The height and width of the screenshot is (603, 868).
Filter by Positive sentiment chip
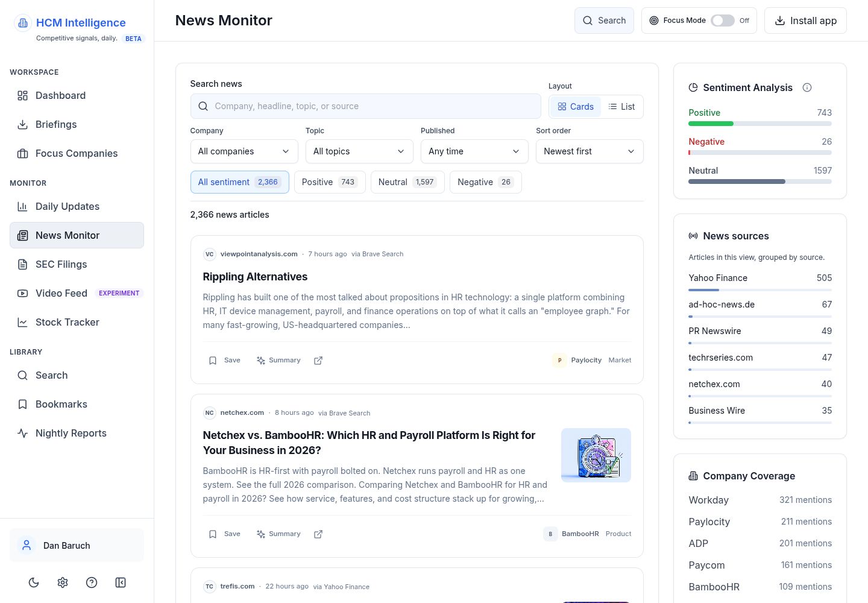pyautogui.click(x=330, y=182)
